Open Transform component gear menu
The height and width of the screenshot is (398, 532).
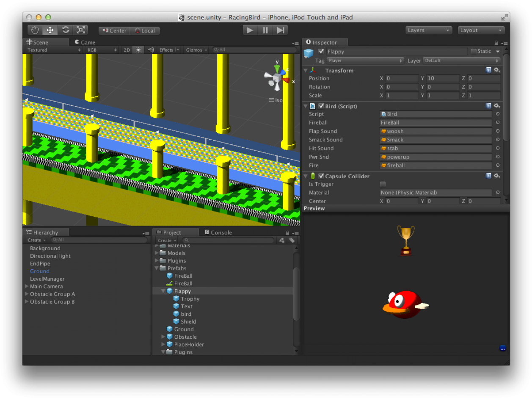(x=497, y=70)
